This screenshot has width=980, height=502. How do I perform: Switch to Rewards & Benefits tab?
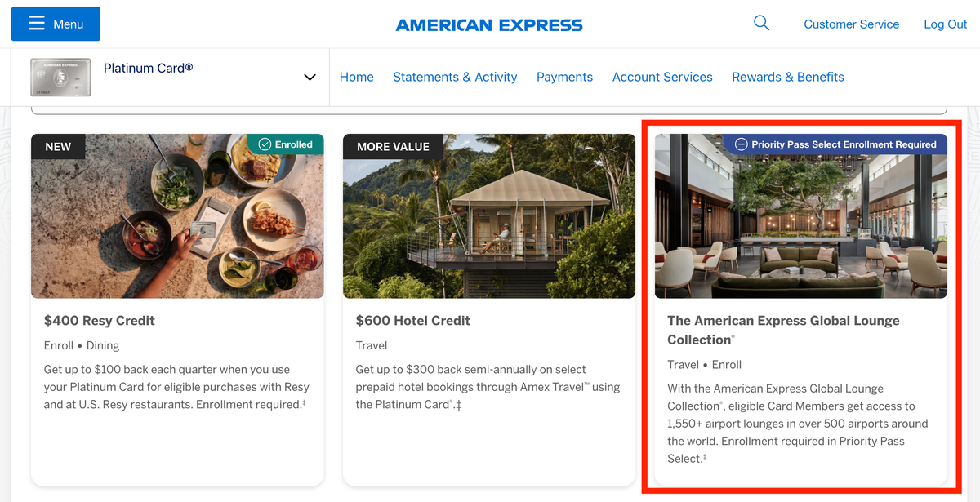[787, 77]
